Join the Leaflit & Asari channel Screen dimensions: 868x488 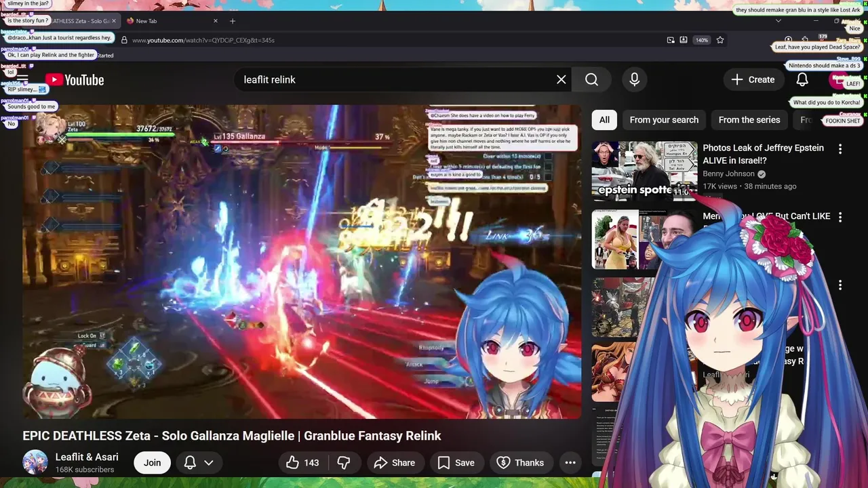[x=152, y=462]
